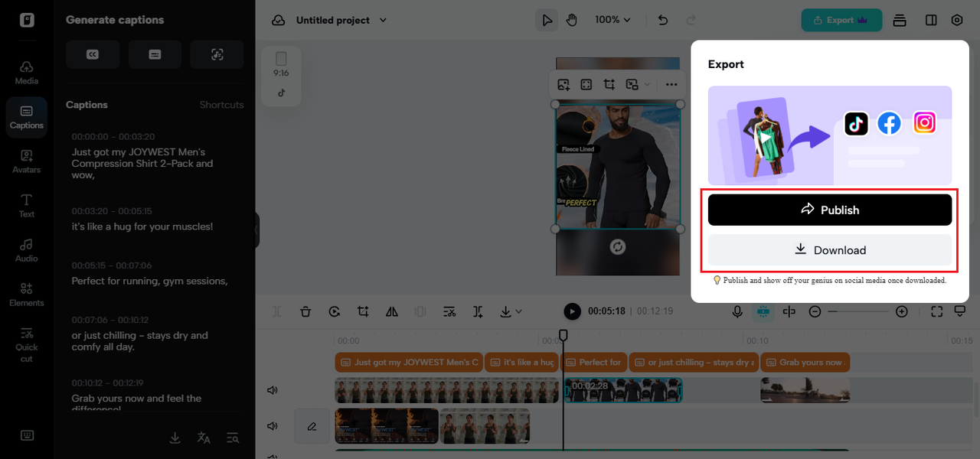Click the delete trash icon in timeline toolbar
The height and width of the screenshot is (459, 980).
(305, 311)
